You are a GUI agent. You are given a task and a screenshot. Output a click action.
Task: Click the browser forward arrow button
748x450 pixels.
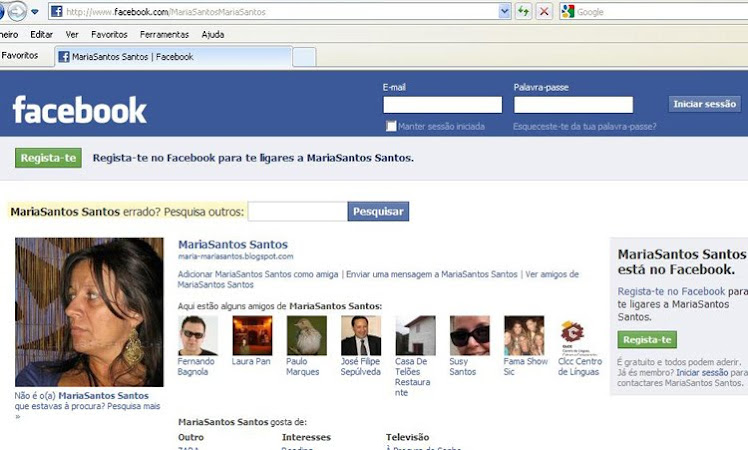(17, 11)
